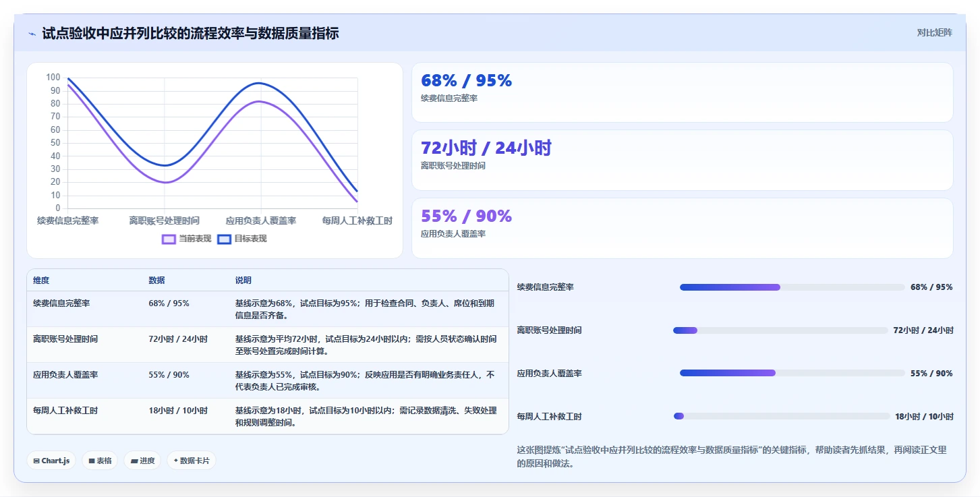Screen dimensions: 980x497
Task: Click the 数据 column header
Action: click(156, 281)
